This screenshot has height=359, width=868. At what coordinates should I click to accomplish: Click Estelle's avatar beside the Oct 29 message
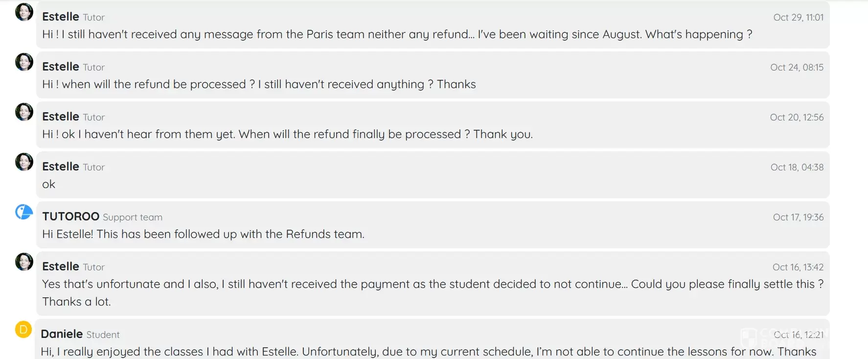pyautogui.click(x=24, y=12)
